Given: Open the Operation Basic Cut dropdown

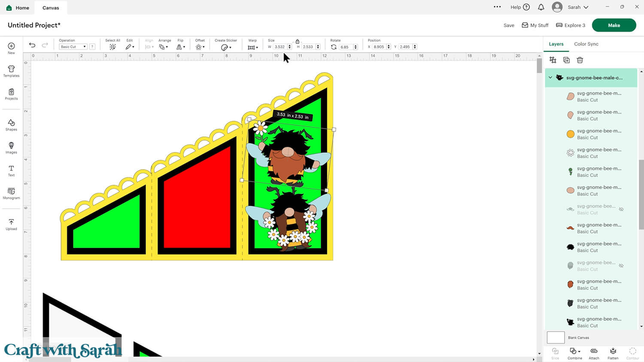Looking at the screenshot, I should pyautogui.click(x=73, y=47).
